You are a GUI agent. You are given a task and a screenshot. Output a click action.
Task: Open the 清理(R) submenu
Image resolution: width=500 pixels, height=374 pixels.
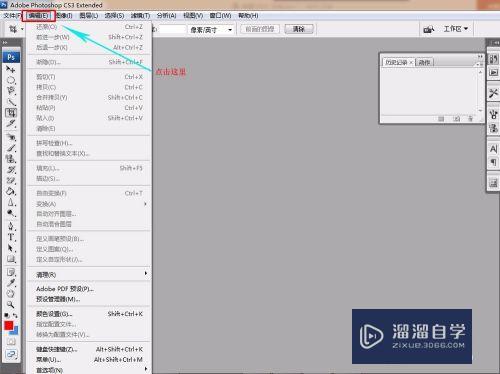(89, 275)
